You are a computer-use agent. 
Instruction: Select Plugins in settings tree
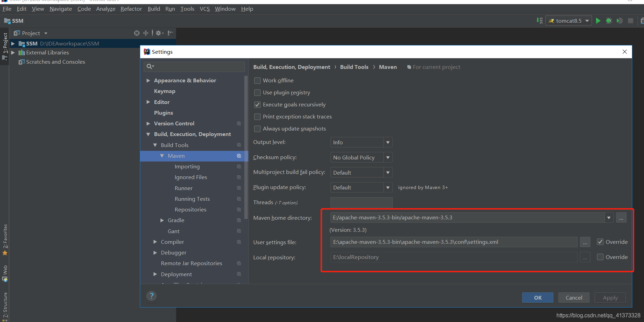[163, 113]
